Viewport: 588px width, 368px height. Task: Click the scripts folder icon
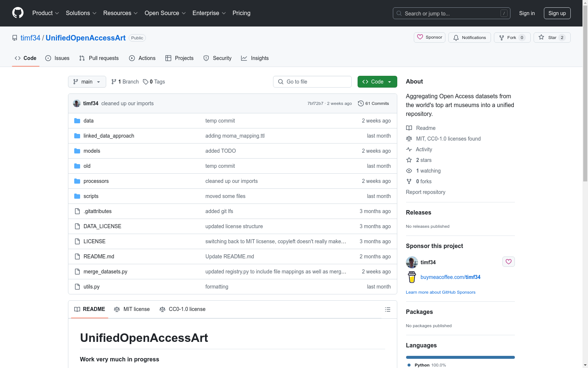(77, 196)
